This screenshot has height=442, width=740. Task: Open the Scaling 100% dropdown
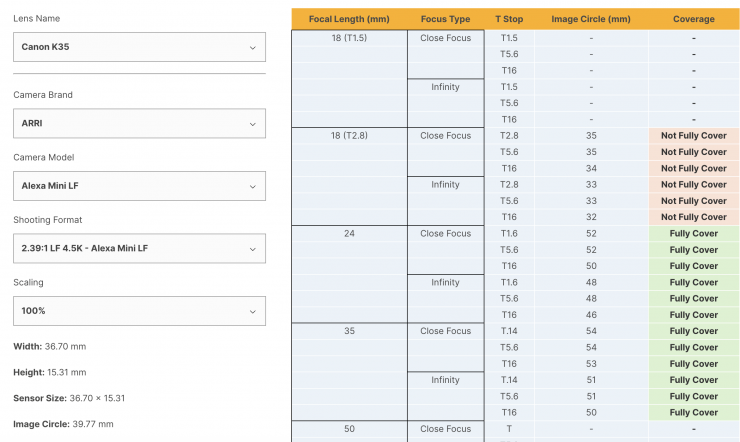[139, 311]
